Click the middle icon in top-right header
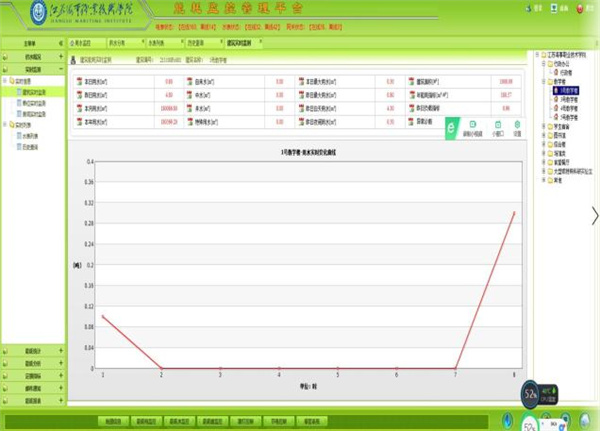Screen dimensions: 600x431 pyautogui.click(x=558, y=6)
